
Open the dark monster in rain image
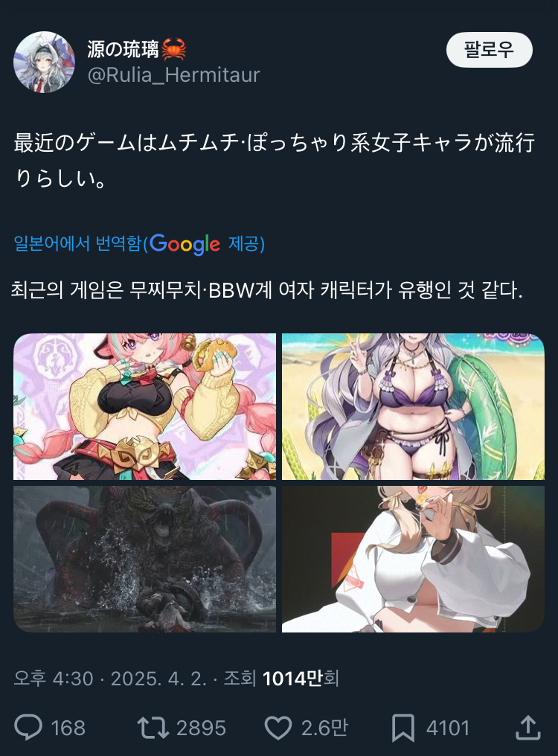point(144,560)
